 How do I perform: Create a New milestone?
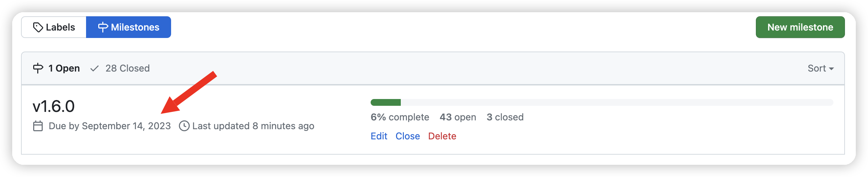[x=800, y=27]
